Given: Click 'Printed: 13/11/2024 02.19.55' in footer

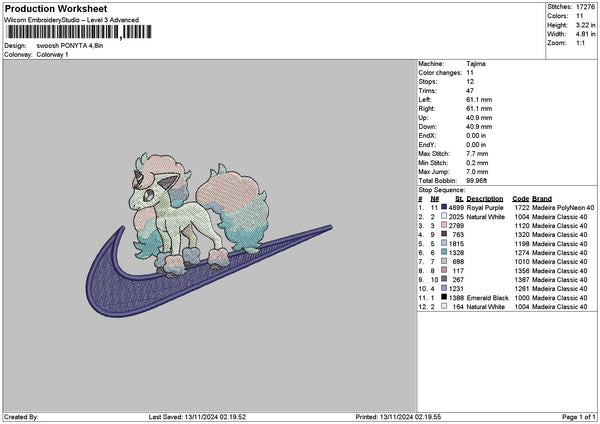Looking at the screenshot, I should 398,417.
